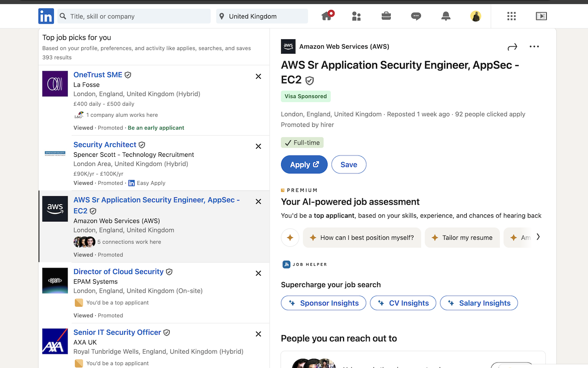The width and height of the screenshot is (588, 368).
Task: Open the Director of Cloud Security listing
Action: (119, 272)
